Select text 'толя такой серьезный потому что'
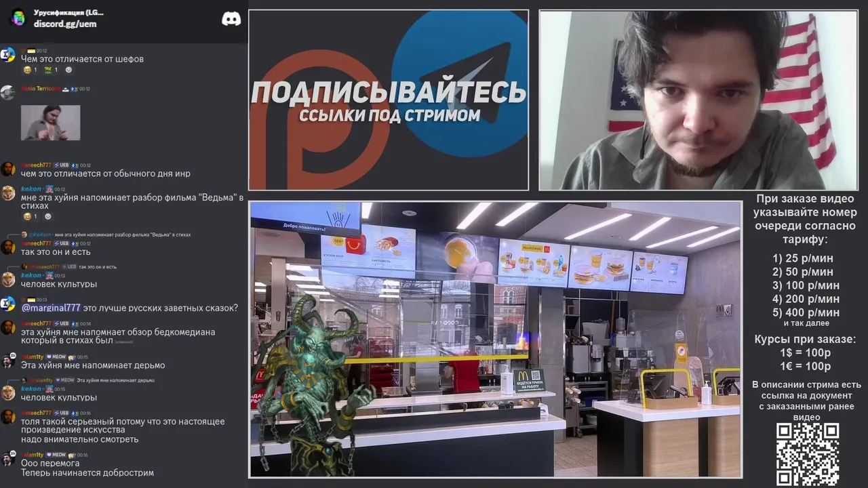The height and width of the screenshot is (488, 868). pos(91,422)
